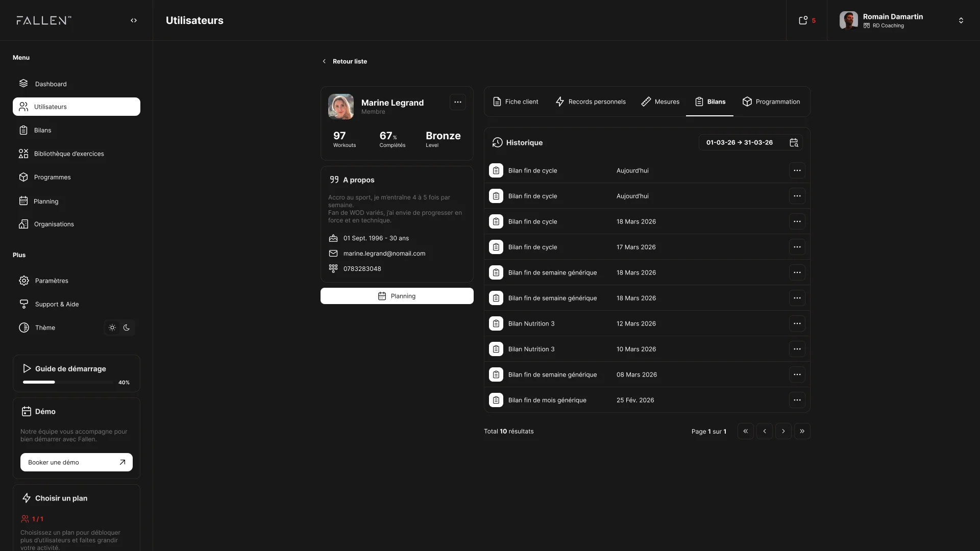Expand the Romain Damartin account switcher
The width and height of the screenshot is (980, 551).
pyautogui.click(x=961, y=20)
